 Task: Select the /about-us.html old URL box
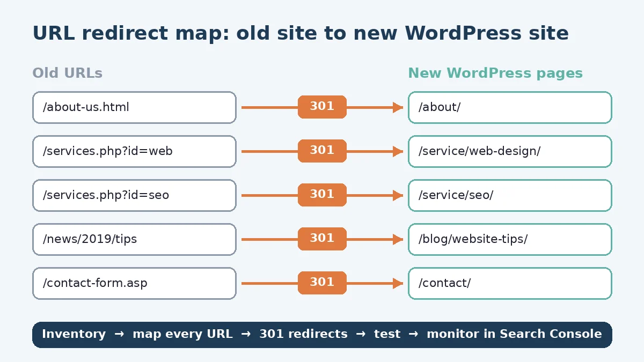pos(134,107)
